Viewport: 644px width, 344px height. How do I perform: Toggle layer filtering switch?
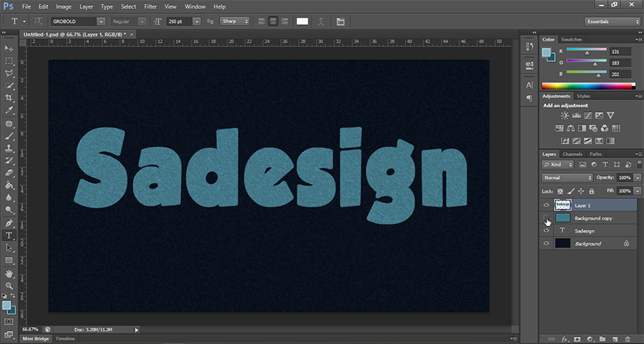[x=638, y=164]
